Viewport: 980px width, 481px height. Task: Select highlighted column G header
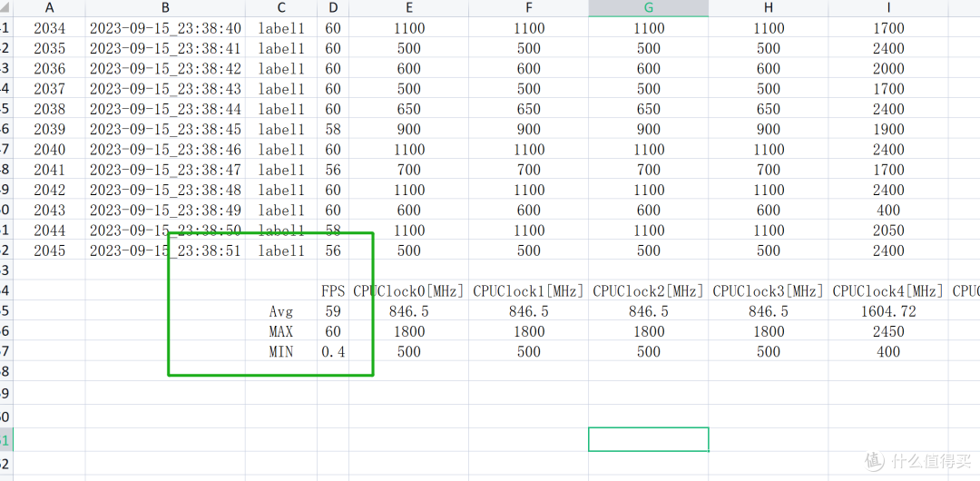(x=649, y=7)
